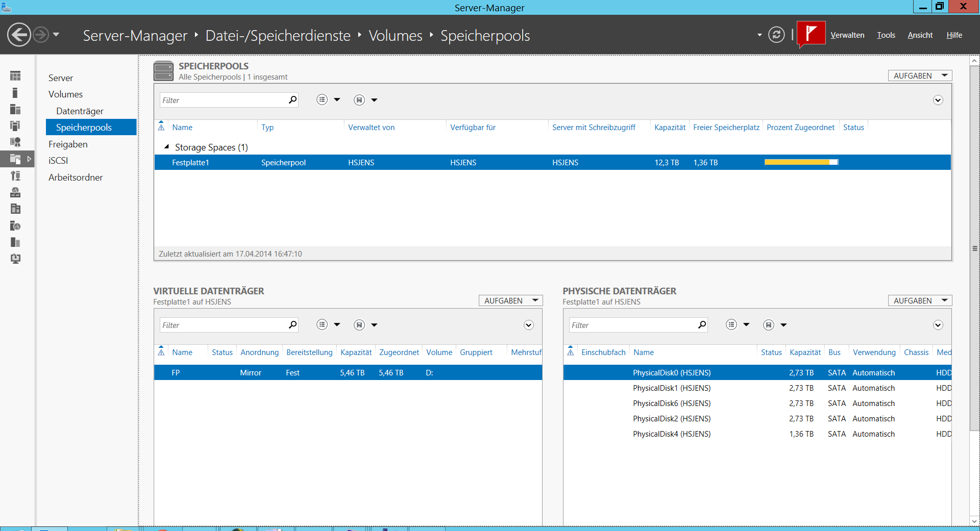Viewport: 980px width, 531px height.
Task: Collapse the Storage Spaces (1) group
Action: click(x=166, y=147)
